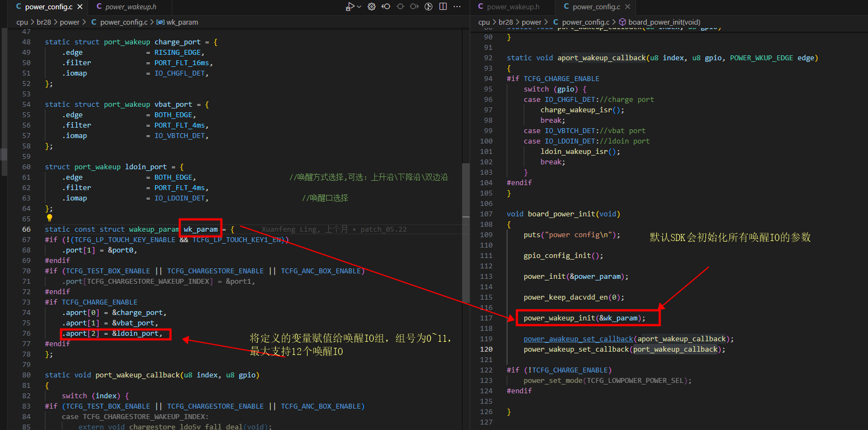Expand the power breadcrumb in the right editor
868x430 pixels.
(531, 22)
